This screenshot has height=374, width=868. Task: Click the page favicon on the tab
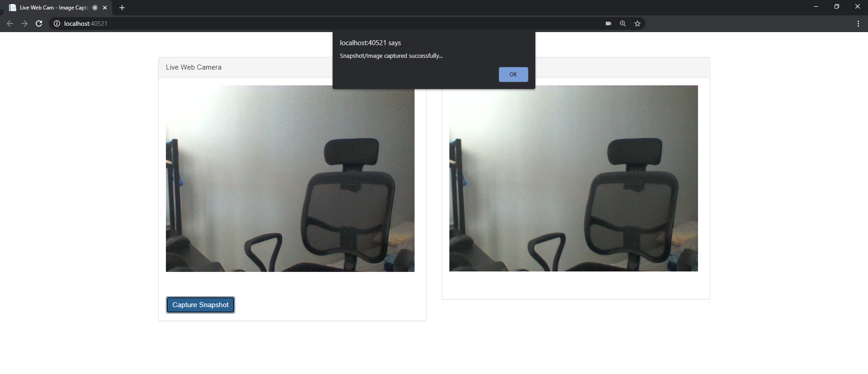coord(13,8)
